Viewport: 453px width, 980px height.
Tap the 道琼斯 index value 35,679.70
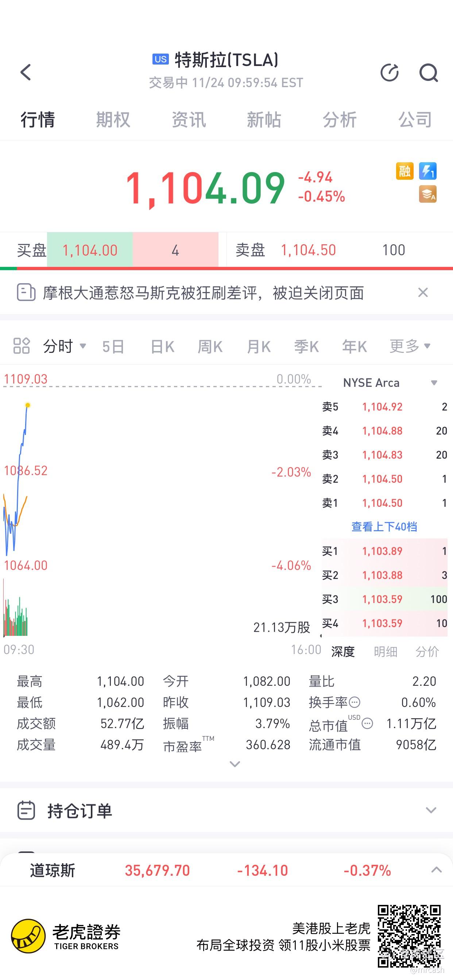pyautogui.click(x=157, y=870)
